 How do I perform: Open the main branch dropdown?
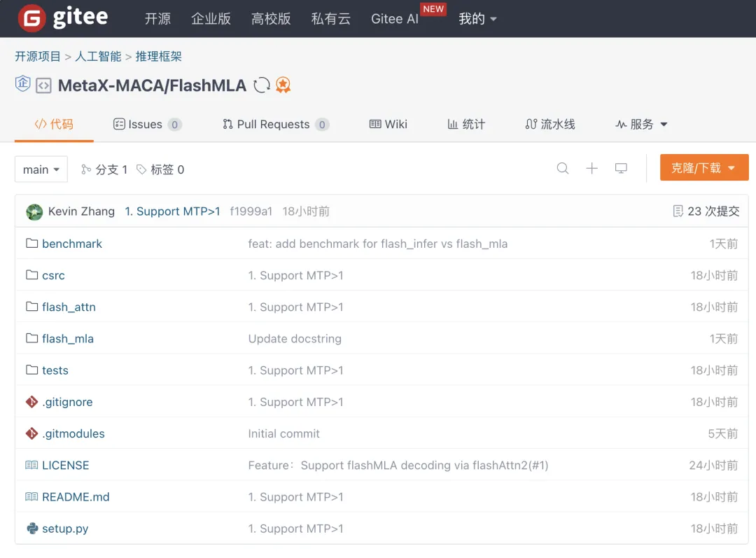click(x=41, y=169)
